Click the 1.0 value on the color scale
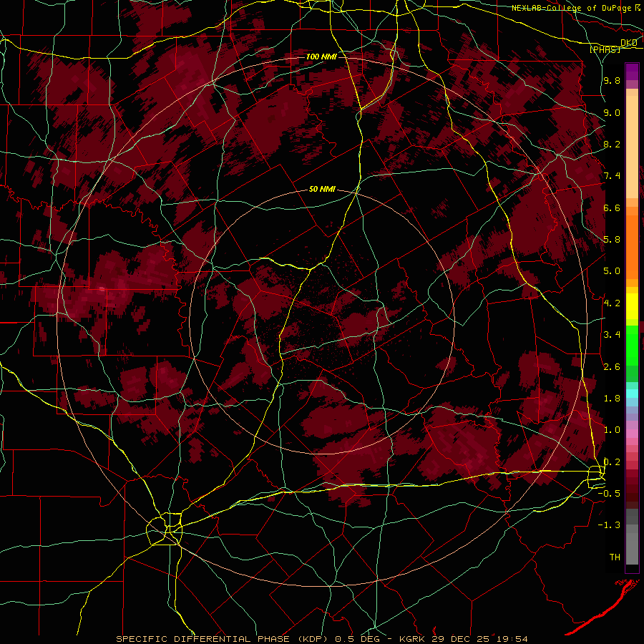 click(x=612, y=430)
